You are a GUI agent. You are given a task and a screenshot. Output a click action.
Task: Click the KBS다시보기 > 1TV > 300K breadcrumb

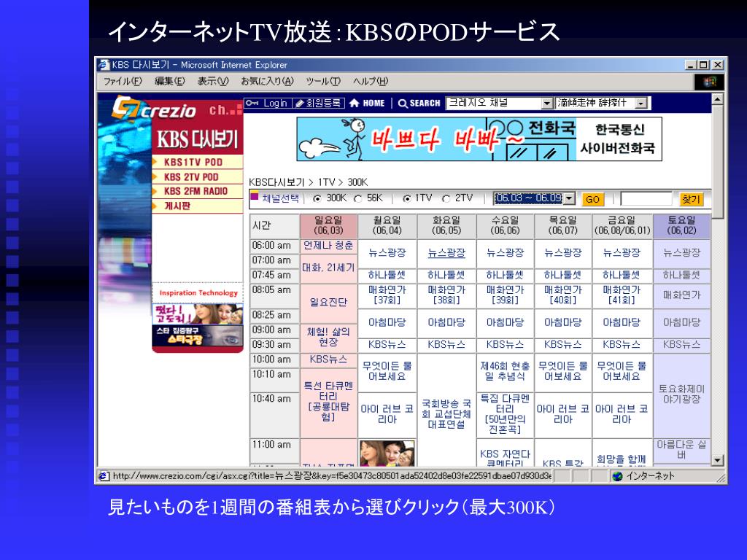coord(309,182)
